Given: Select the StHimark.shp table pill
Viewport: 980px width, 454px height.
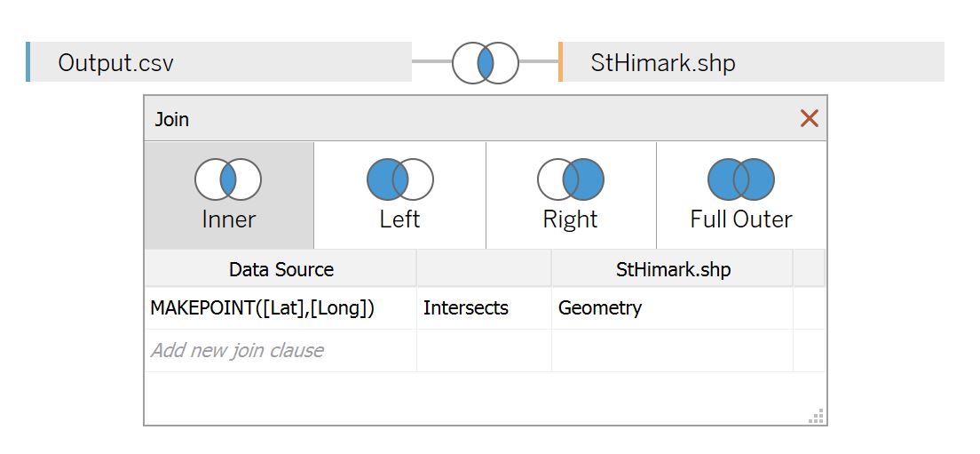Looking at the screenshot, I should pos(751,62).
